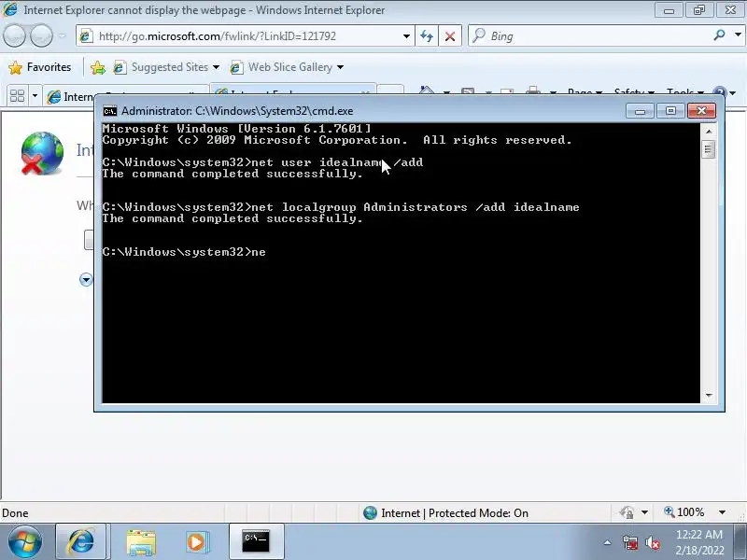Screen dimensions: 747x560
Task: Expand the Suggested Sites dropdown arrow
Action: click(x=217, y=67)
